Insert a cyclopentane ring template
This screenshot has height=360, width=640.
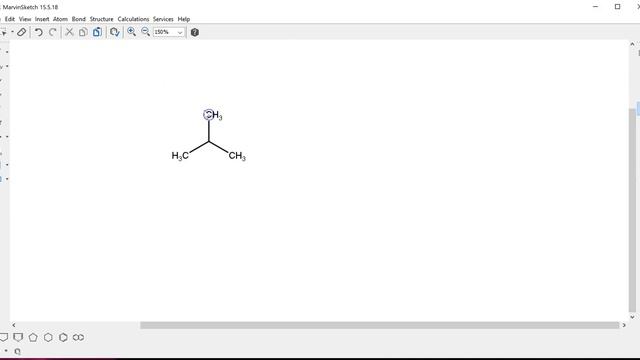(x=33, y=337)
